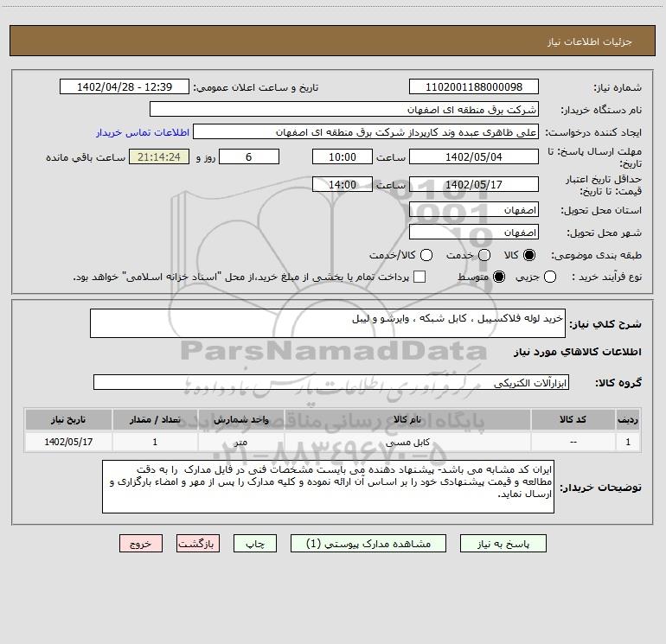Click the توضیحات خریدار text area
The image size is (666, 644).
pyautogui.click(x=329, y=487)
